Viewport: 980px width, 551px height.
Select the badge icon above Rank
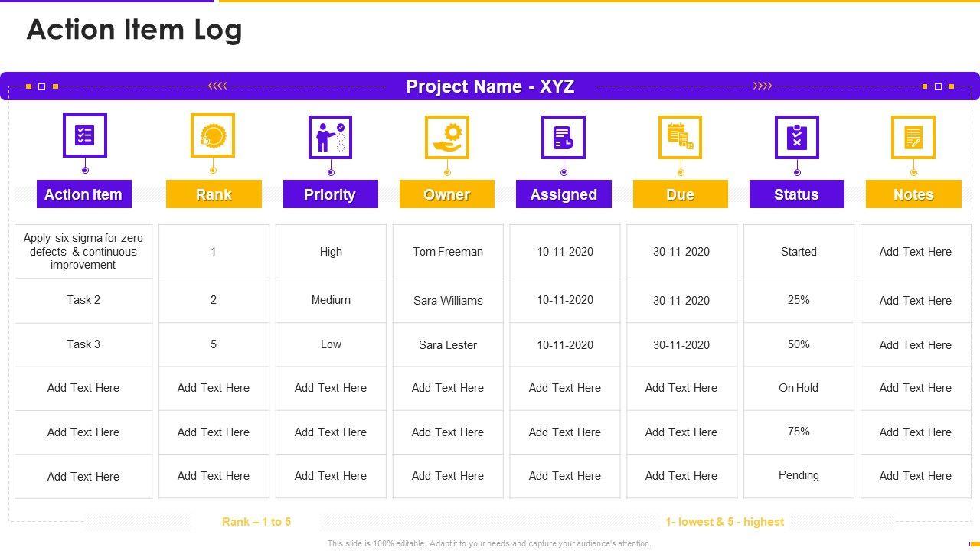[x=213, y=135]
